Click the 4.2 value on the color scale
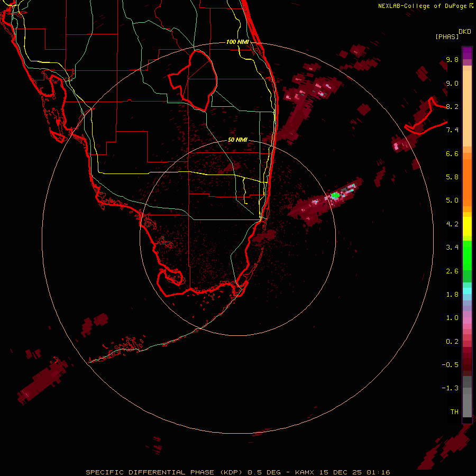Image resolution: width=476 pixels, height=476 pixels. point(452,224)
